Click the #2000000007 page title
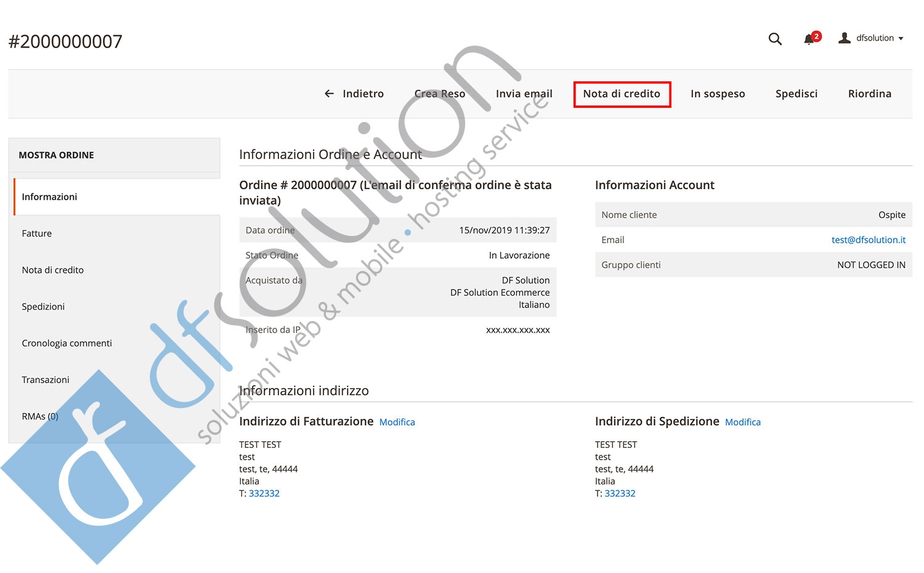Image resolution: width=924 pixels, height=573 pixels. pyautogui.click(x=65, y=41)
